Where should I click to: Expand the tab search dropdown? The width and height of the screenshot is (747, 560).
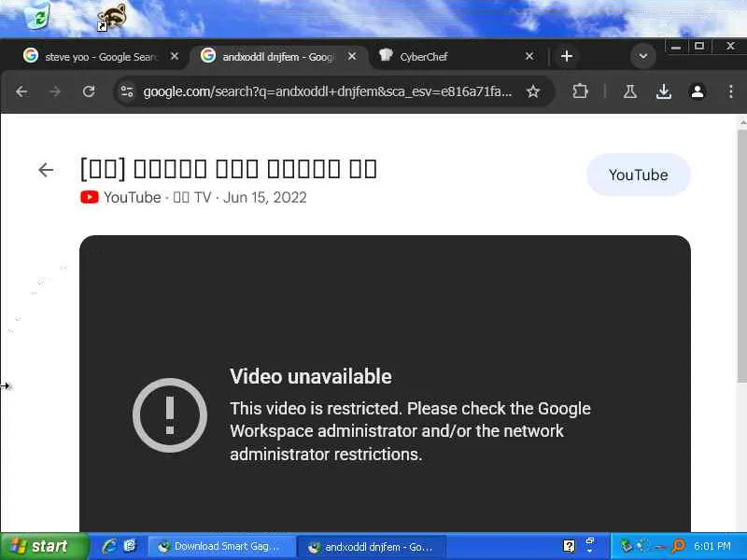click(643, 56)
